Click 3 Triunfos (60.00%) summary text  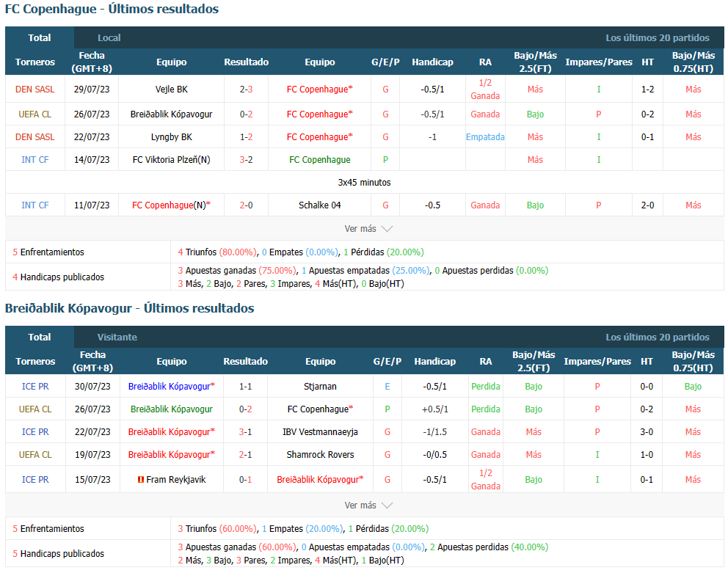217,528
